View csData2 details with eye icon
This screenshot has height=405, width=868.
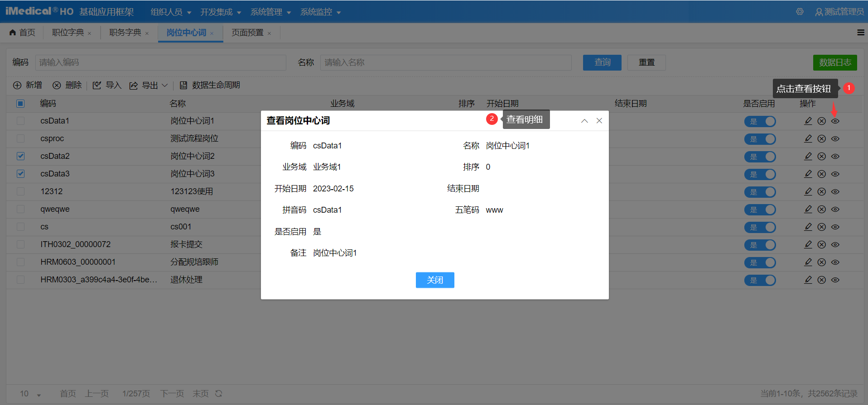(835, 156)
